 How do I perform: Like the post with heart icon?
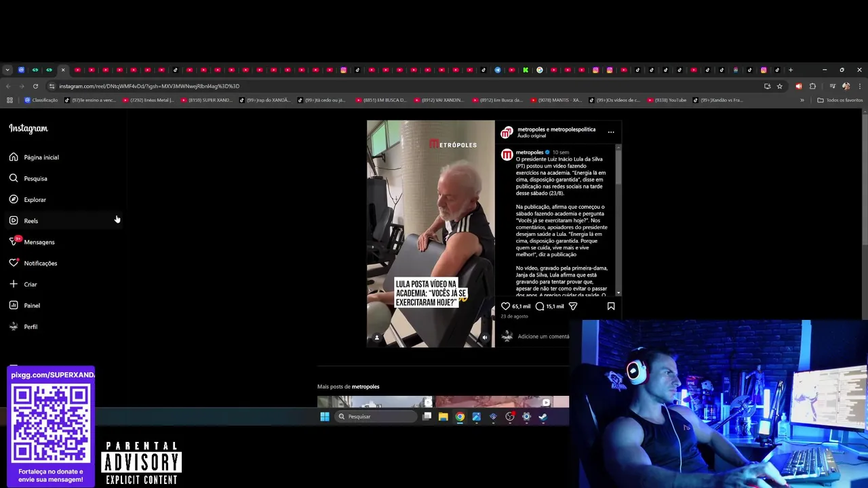(x=505, y=306)
